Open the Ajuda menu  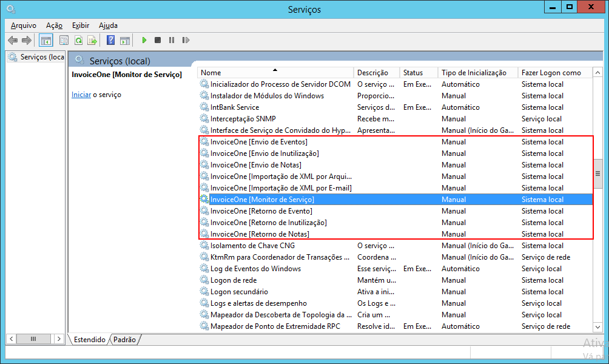coord(108,25)
